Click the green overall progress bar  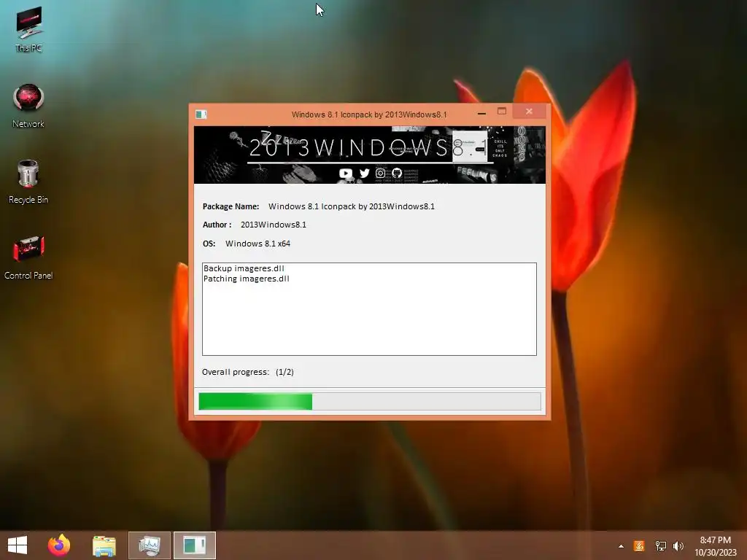tap(370, 402)
